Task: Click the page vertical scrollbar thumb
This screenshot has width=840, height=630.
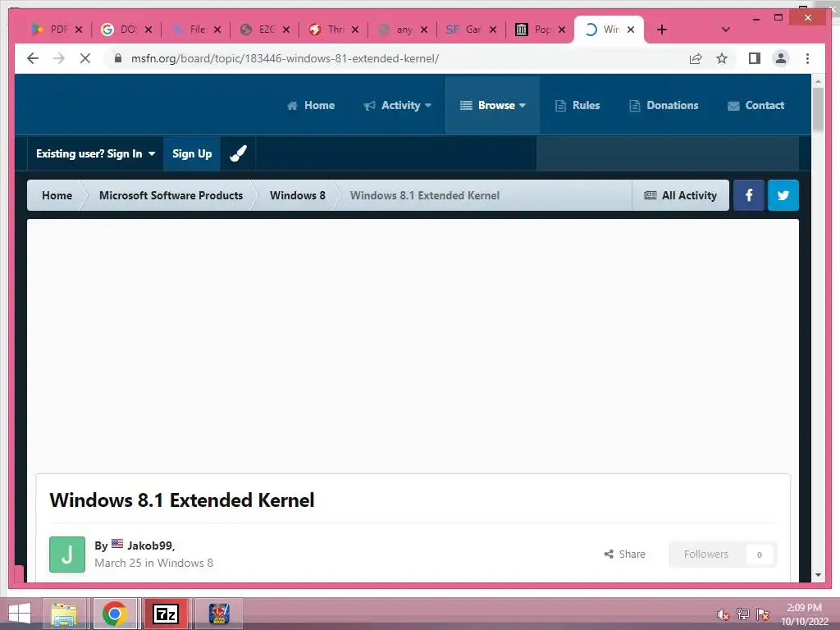Action: click(818, 109)
